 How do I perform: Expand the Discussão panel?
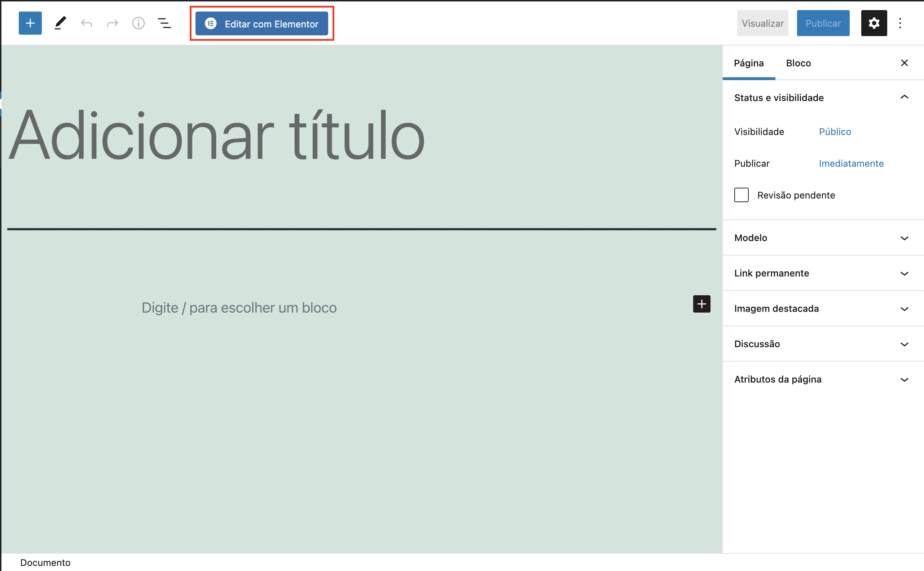click(x=823, y=344)
